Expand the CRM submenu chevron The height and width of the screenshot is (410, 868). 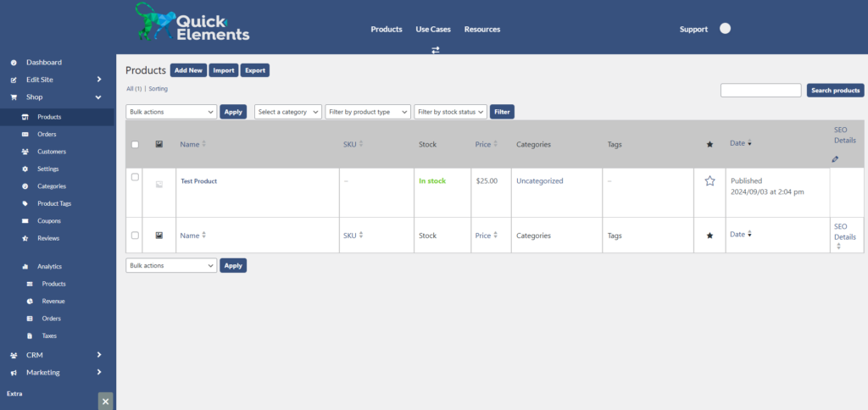(x=99, y=355)
